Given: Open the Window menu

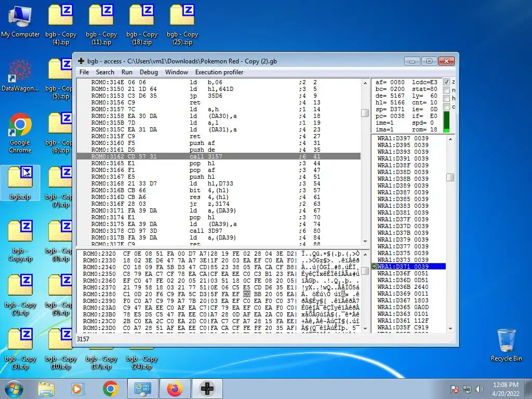Looking at the screenshot, I should pos(177,72).
